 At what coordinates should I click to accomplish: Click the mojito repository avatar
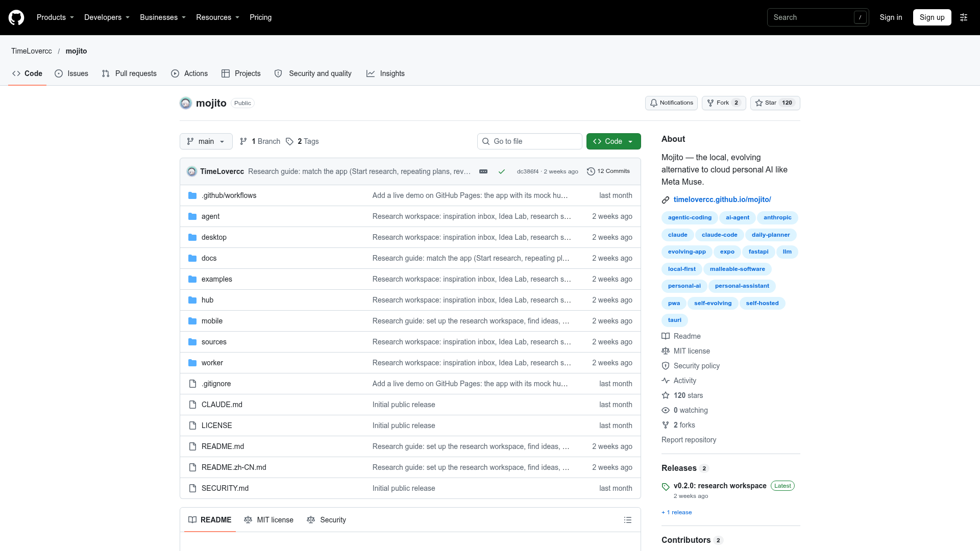(186, 103)
